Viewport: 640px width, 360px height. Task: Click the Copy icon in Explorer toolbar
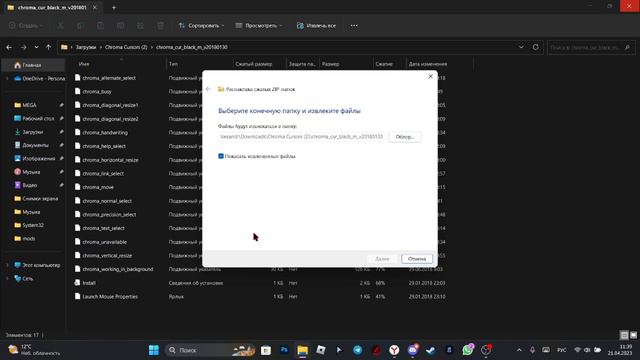coord(80,26)
